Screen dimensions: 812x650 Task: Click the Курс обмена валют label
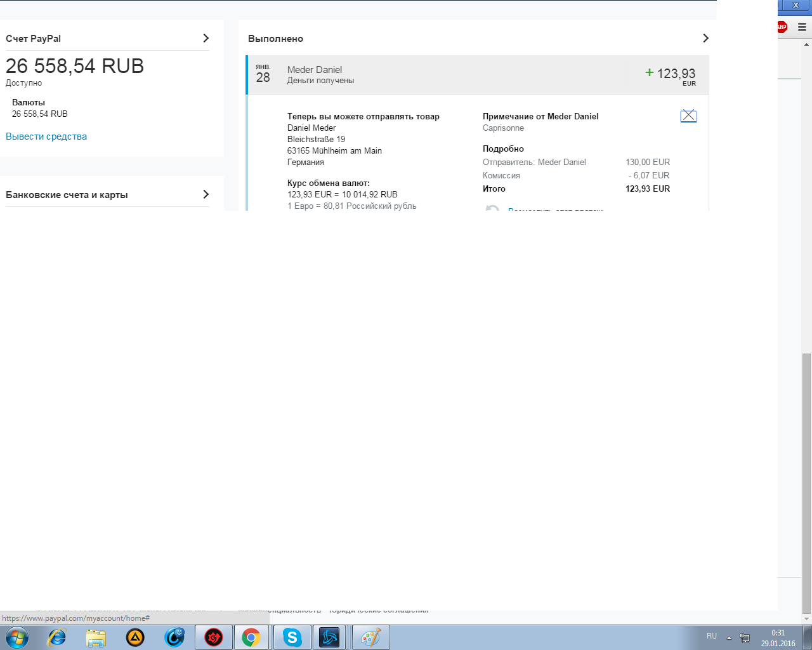point(329,183)
